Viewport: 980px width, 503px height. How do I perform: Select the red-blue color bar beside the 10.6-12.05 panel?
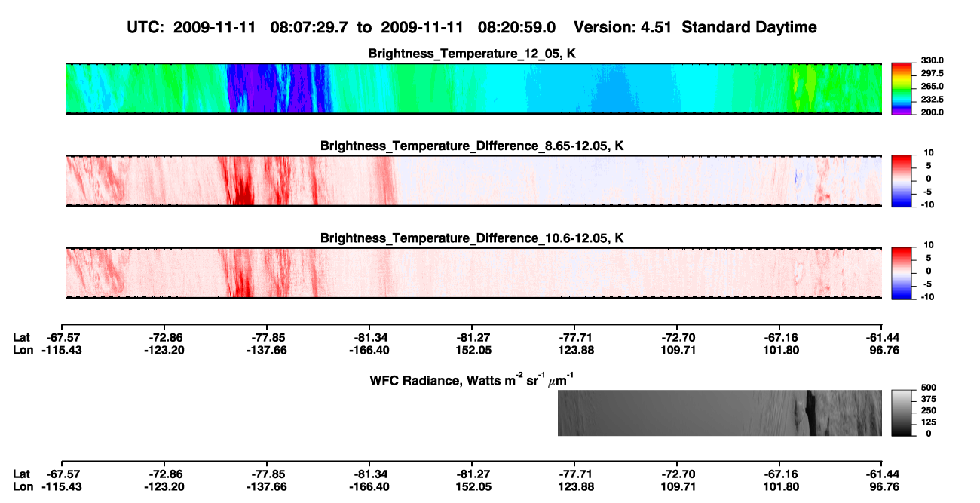(x=902, y=272)
